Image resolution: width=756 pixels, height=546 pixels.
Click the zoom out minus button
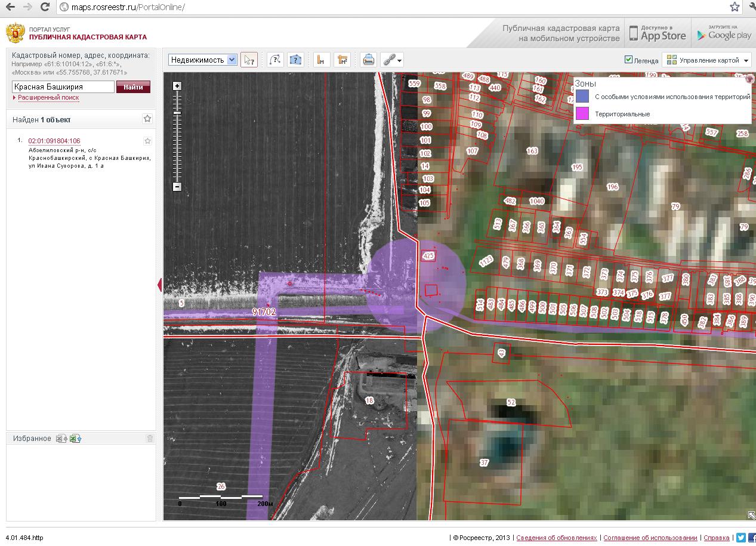coord(177,187)
